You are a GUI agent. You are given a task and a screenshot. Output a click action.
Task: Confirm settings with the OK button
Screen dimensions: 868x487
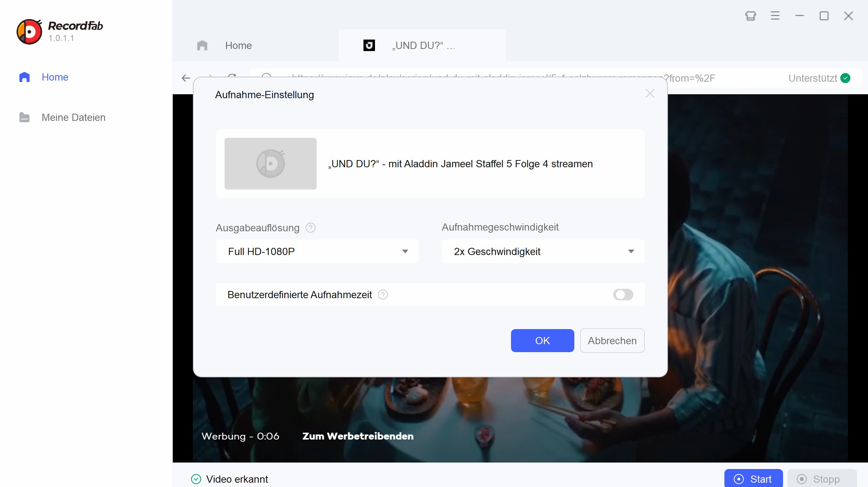543,341
